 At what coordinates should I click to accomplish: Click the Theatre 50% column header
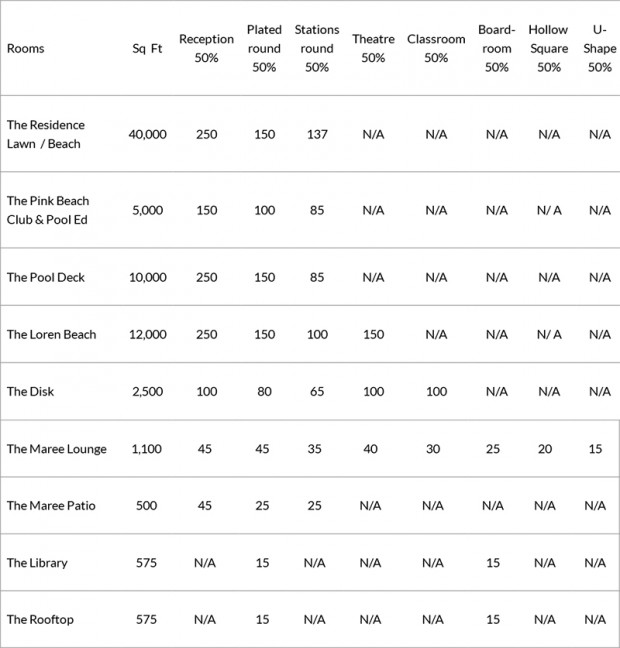pos(373,48)
